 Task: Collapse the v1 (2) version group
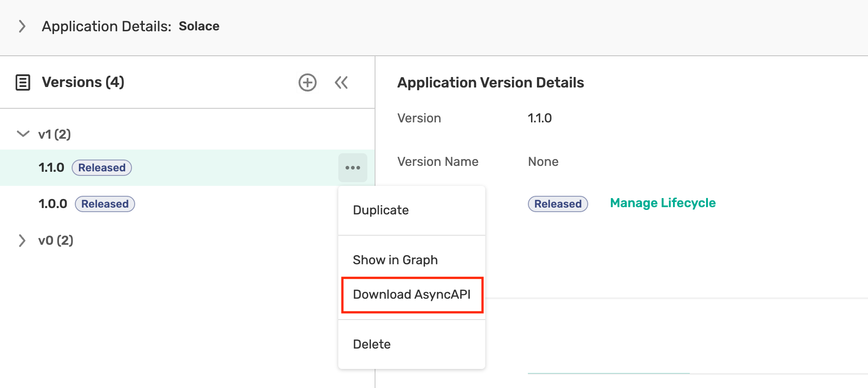pos(23,134)
